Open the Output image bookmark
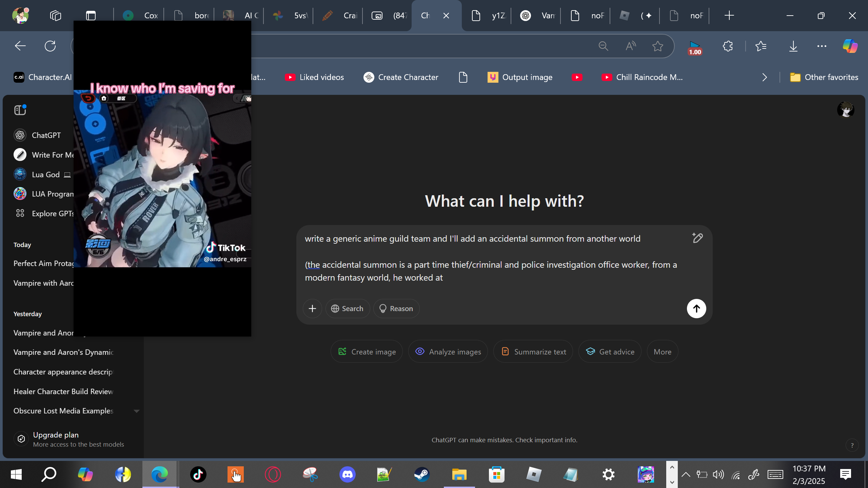The width and height of the screenshot is (868, 488). tap(520, 77)
